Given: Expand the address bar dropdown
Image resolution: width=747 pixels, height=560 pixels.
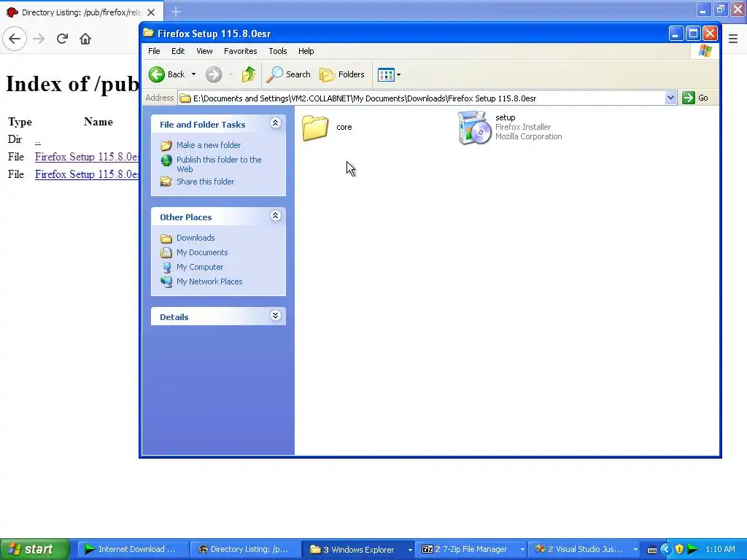Looking at the screenshot, I should click(671, 98).
